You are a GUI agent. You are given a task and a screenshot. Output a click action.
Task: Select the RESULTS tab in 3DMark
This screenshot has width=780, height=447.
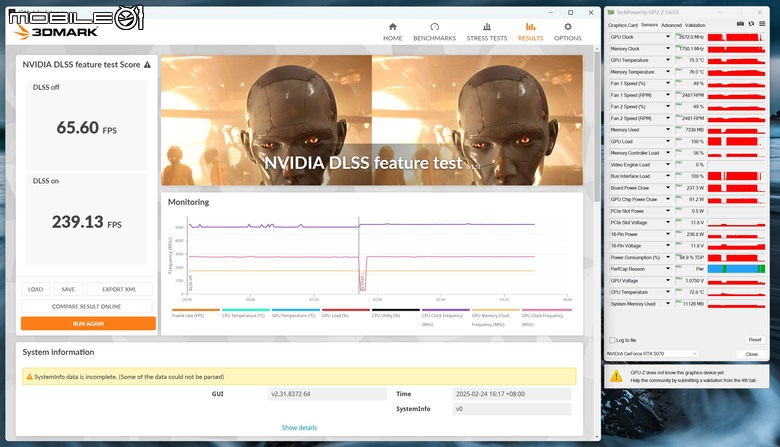[530, 32]
